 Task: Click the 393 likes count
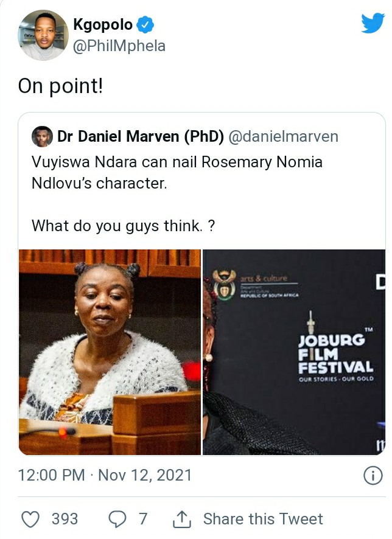pyautogui.click(x=65, y=519)
